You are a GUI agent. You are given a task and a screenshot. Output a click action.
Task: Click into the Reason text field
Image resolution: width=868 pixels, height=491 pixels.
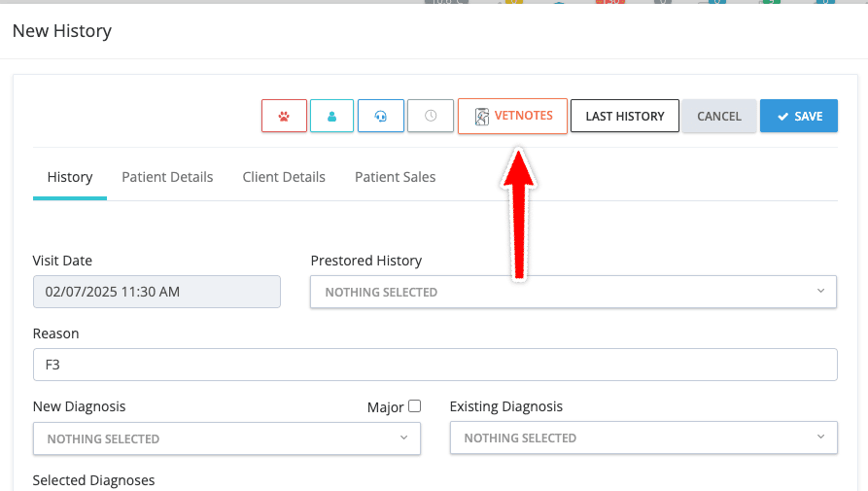pos(434,365)
